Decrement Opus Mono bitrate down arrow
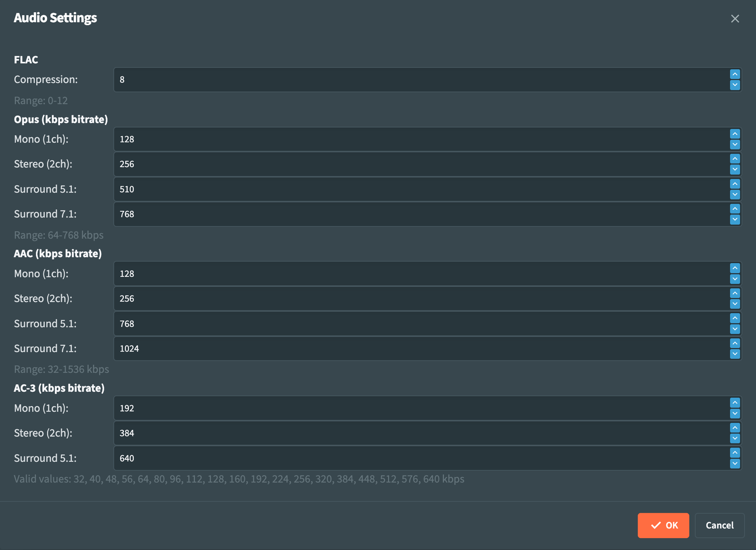This screenshot has width=756, height=550. click(x=735, y=145)
